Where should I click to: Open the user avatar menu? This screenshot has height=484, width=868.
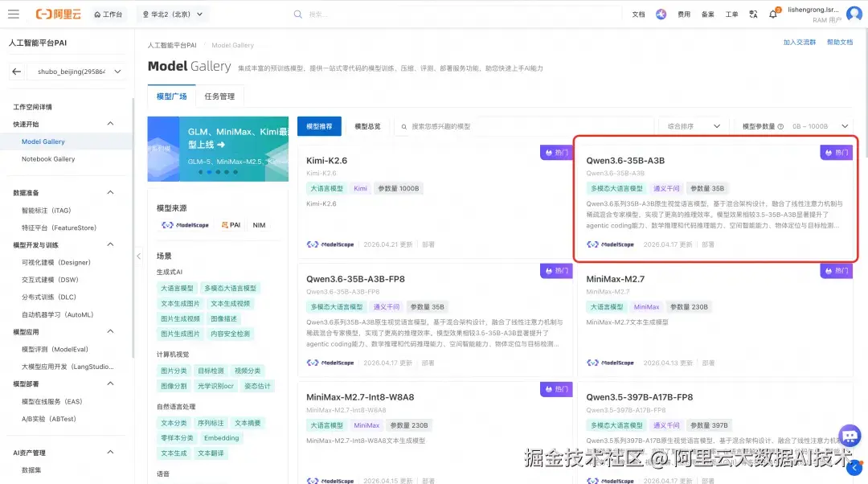click(x=854, y=14)
